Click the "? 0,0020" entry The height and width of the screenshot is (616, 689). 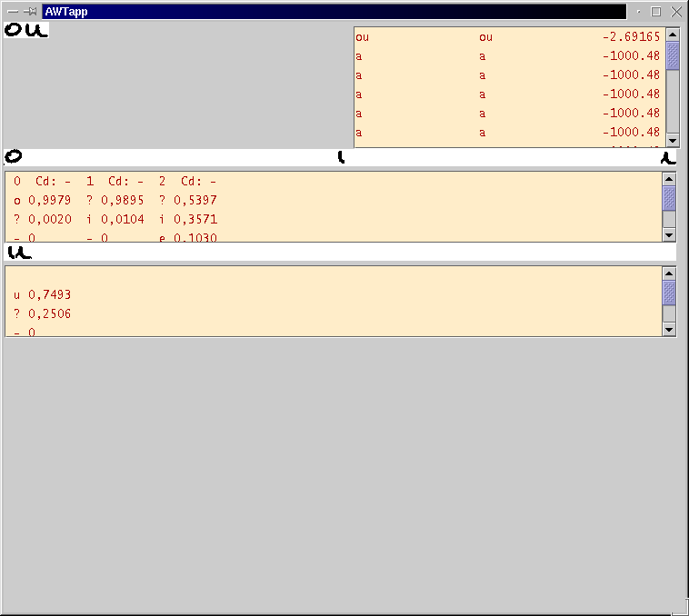tap(42, 219)
